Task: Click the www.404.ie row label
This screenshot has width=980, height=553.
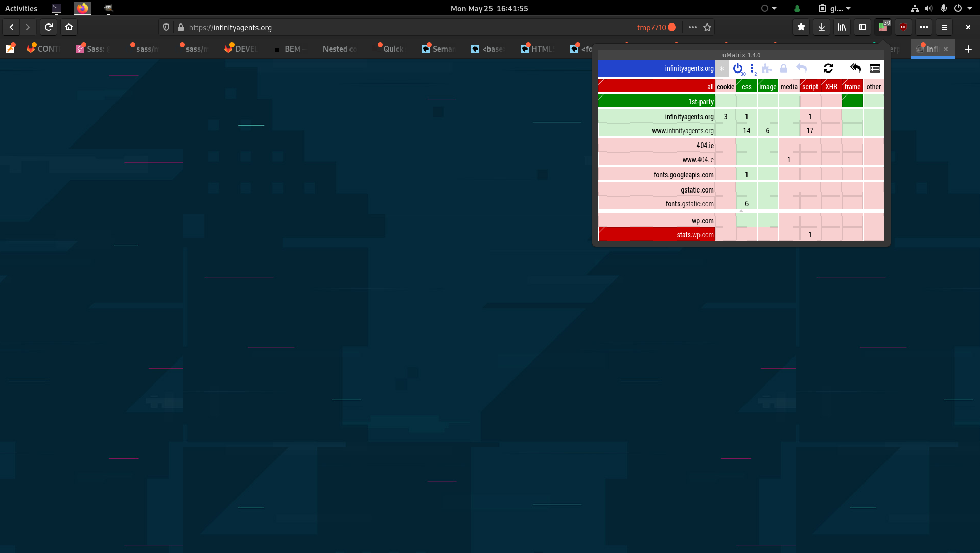Action: click(x=657, y=160)
